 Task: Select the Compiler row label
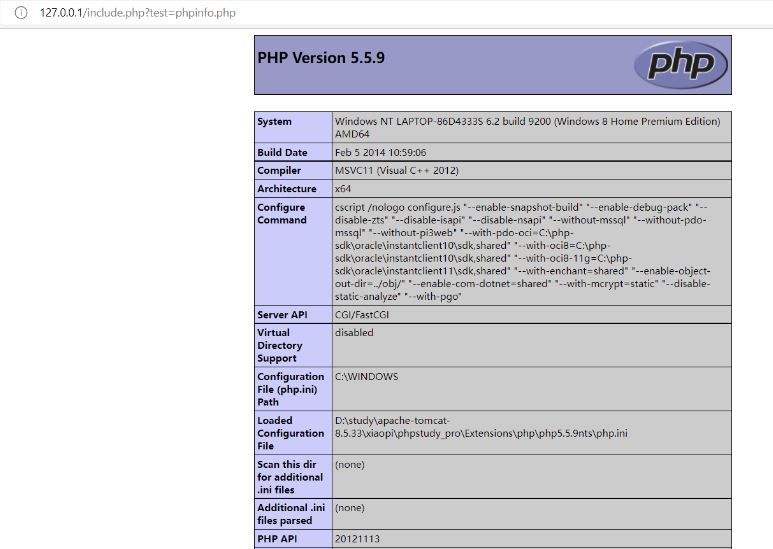click(x=279, y=171)
